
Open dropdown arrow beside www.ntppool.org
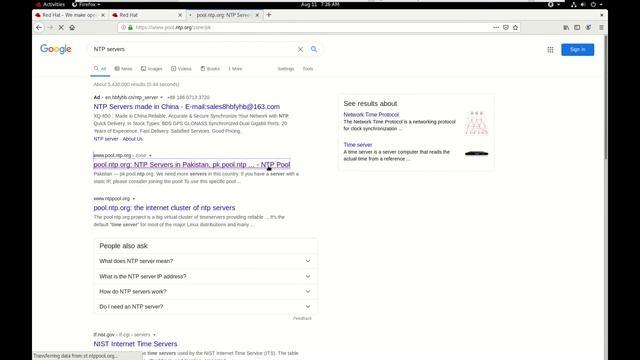[x=133, y=199]
